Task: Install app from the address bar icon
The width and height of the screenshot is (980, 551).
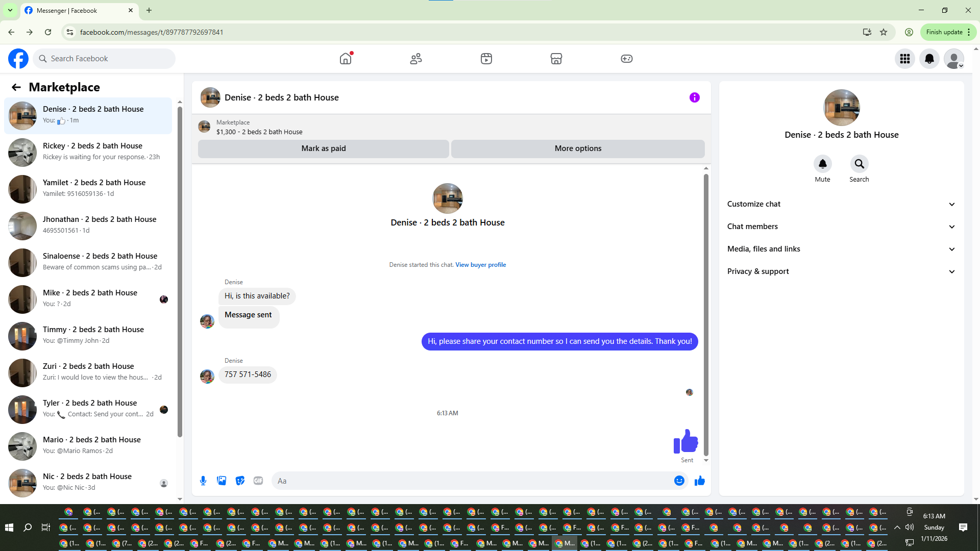Action: (867, 32)
